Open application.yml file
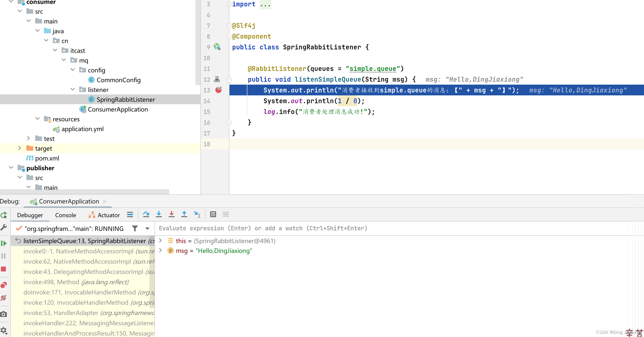 78,129
